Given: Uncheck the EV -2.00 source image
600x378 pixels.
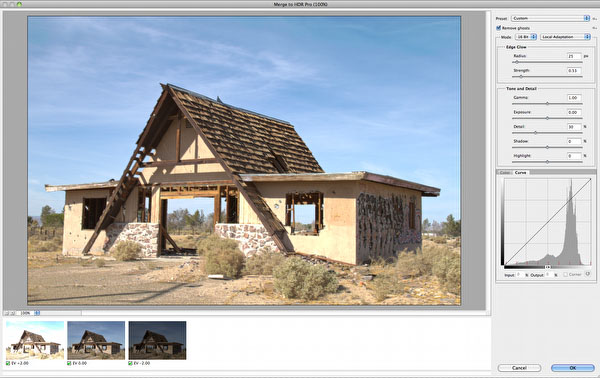Looking at the screenshot, I should pos(130,363).
